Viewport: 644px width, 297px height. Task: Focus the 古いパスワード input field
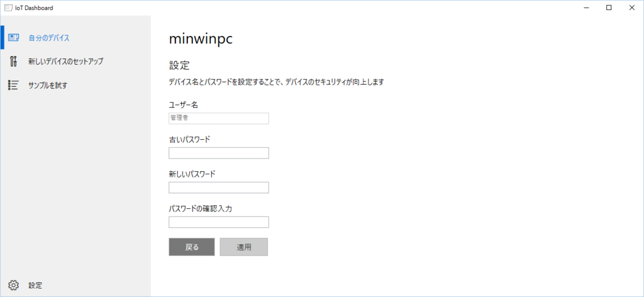pyautogui.click(x=218, y=153)
